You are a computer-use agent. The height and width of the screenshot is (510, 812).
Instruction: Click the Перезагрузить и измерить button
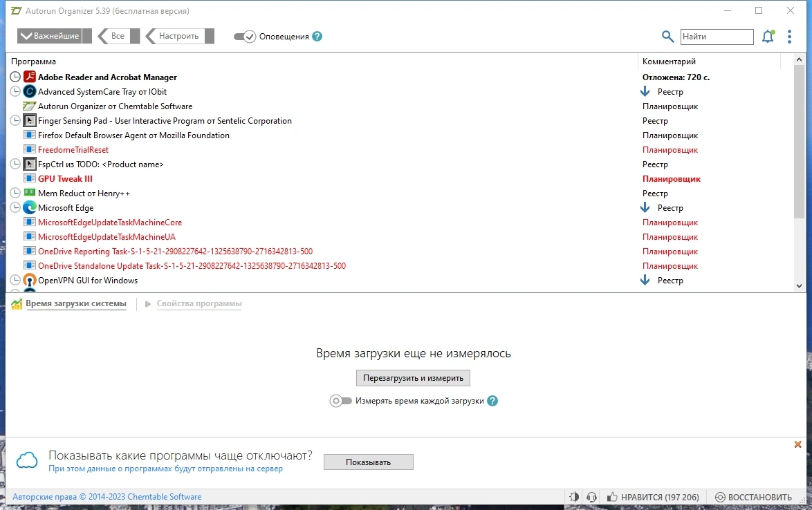pos(413,378)
